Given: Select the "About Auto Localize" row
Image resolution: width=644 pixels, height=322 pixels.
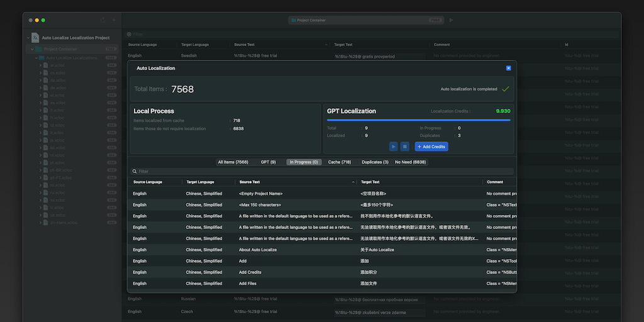Looking at the screenshot, I should 258,250.
